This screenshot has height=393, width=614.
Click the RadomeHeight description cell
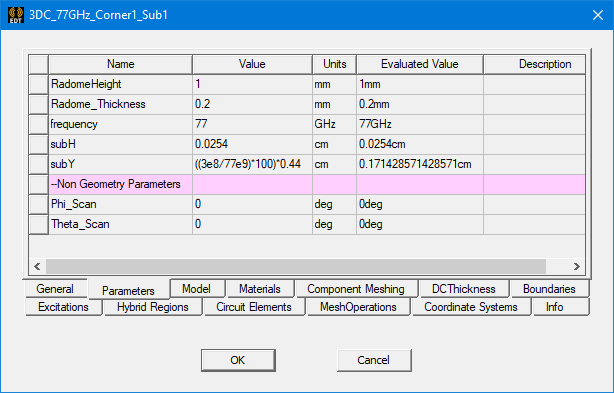(535, 84)
